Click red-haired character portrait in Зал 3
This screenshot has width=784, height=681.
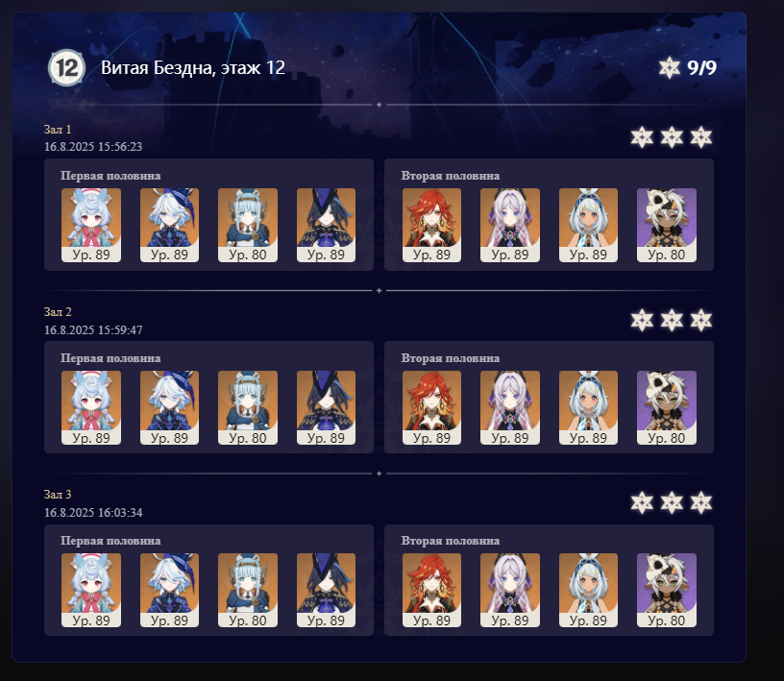[432, 590]
